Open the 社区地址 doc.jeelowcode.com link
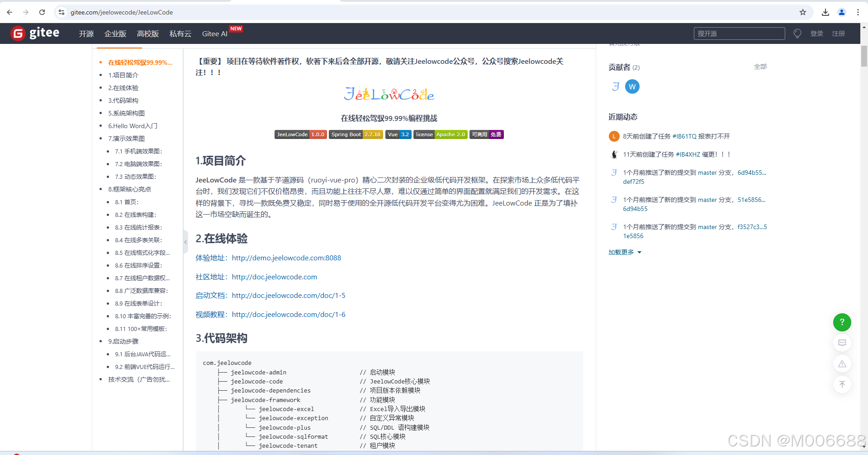Viewport: 868px width, 455px height. [x=275, y=277]
